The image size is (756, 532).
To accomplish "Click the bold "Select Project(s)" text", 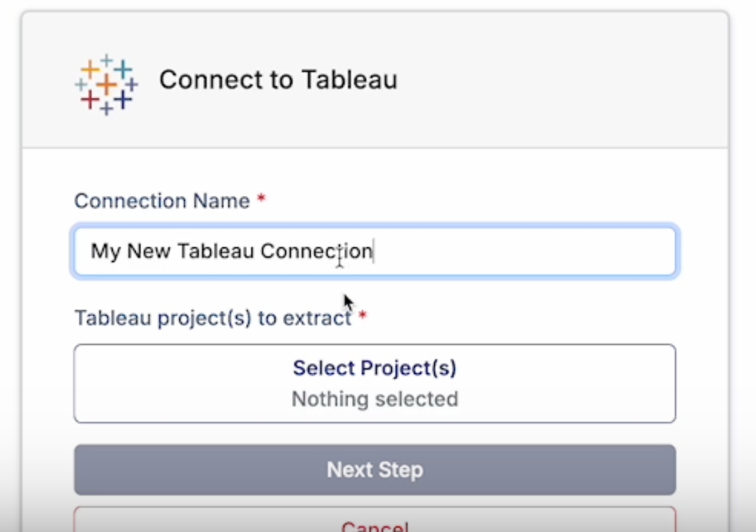I will click(375, 368).
